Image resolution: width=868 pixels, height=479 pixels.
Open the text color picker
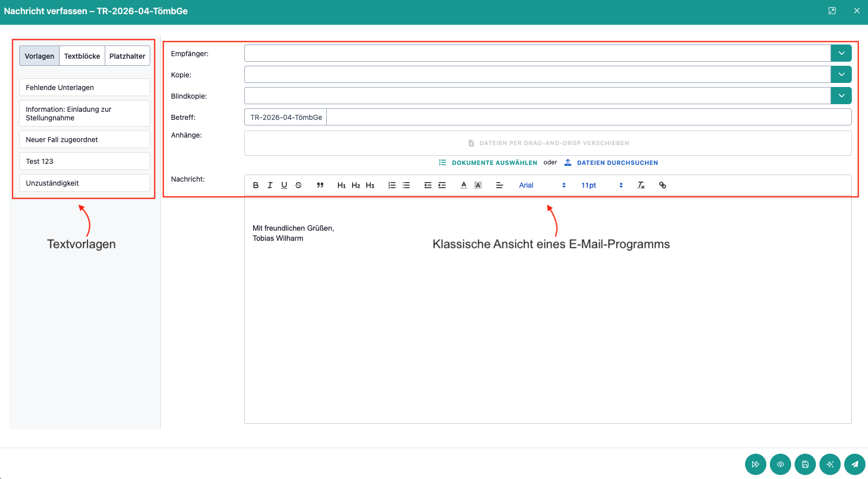464,185
